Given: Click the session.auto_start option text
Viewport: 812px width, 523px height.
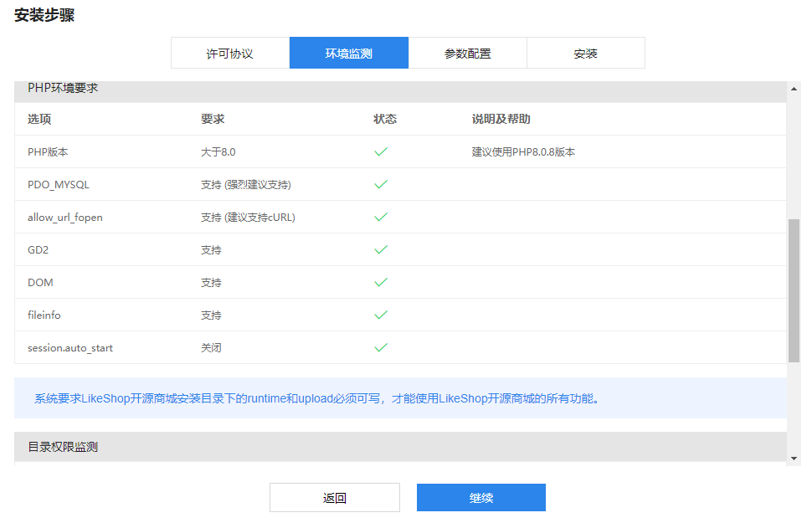Looking at the screenshot, I should click(70, 347).
